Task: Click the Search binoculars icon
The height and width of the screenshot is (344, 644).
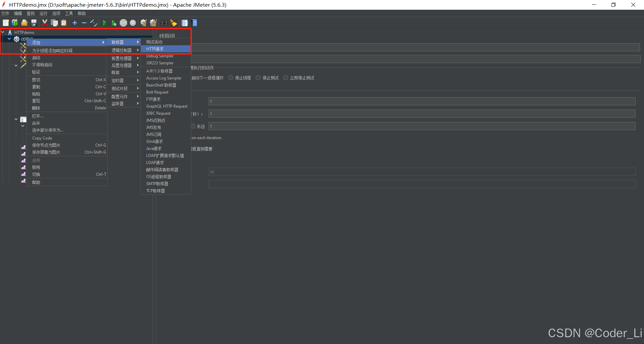Action: tap(164, 23)
